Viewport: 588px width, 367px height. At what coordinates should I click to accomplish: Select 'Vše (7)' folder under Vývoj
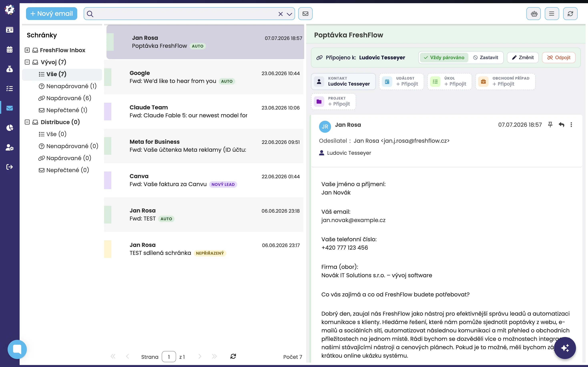click(x=62, y=74)
